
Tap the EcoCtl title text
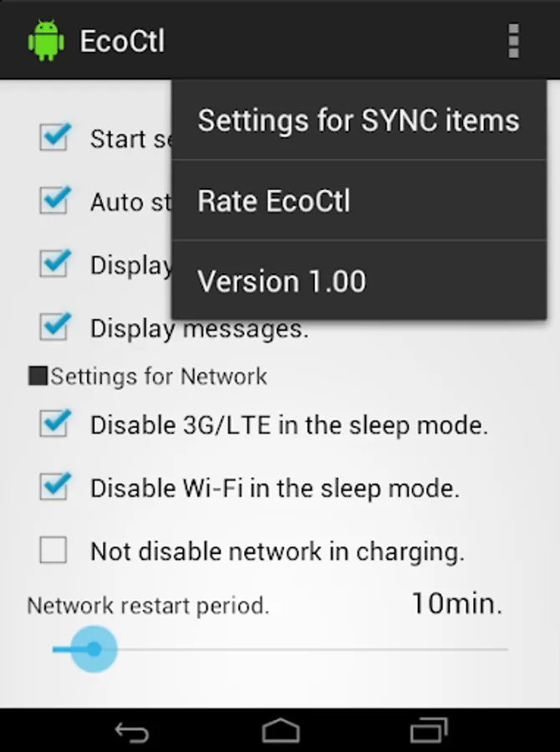(122, 41)
